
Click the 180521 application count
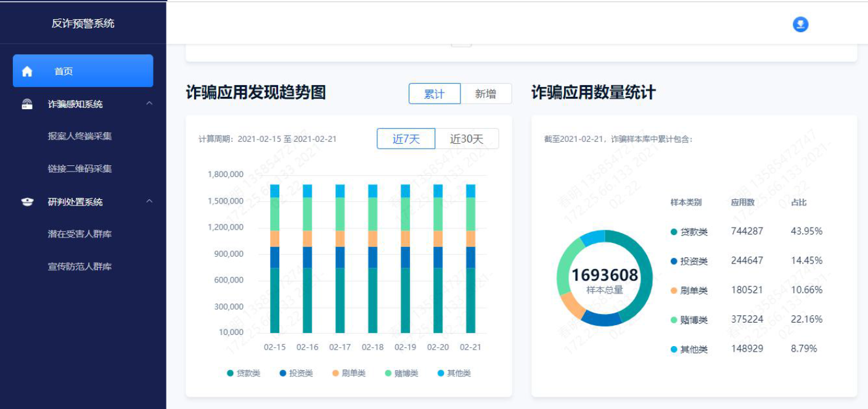point(747,290)
